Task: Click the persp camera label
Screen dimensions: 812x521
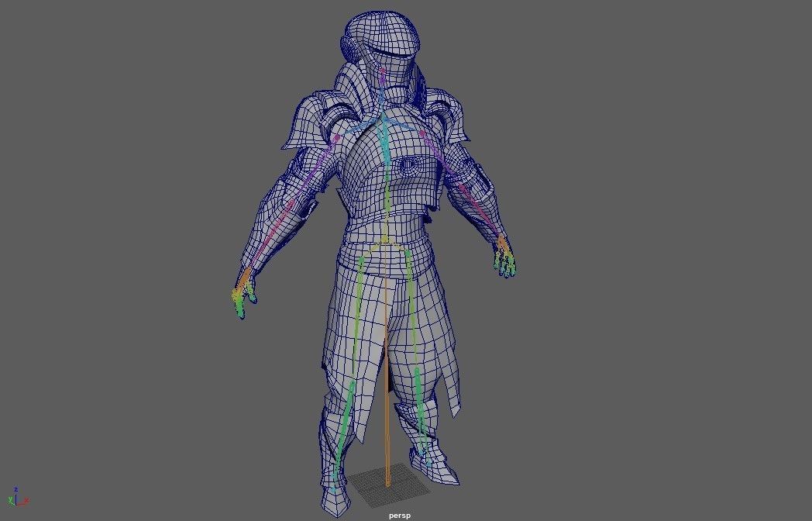Action: tap(399, 516)
